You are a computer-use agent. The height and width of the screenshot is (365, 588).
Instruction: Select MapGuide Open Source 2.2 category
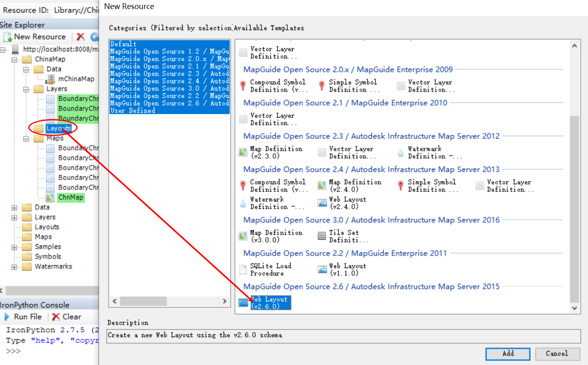[x=169, y=96]
